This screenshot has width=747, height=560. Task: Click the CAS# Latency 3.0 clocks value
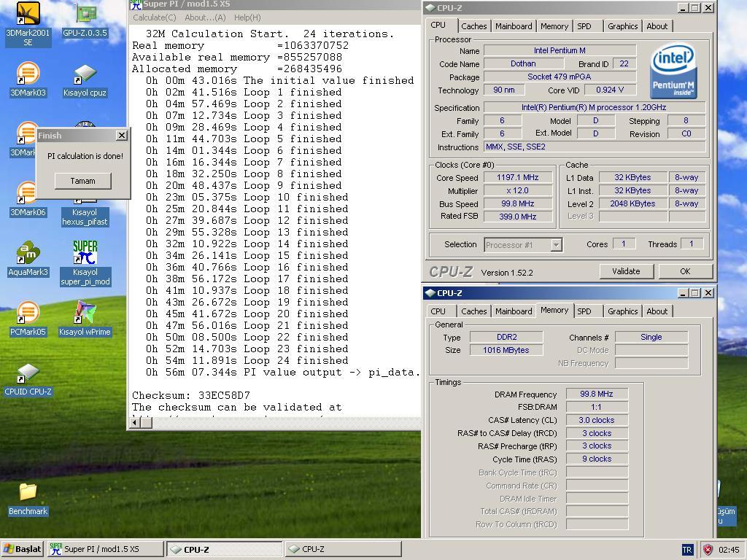coord(597,420)
